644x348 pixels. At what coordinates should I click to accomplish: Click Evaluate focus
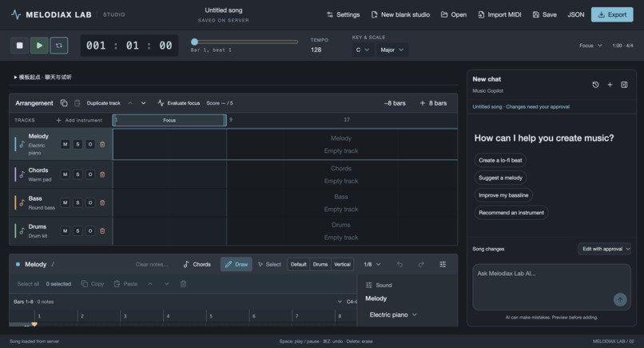179,103
